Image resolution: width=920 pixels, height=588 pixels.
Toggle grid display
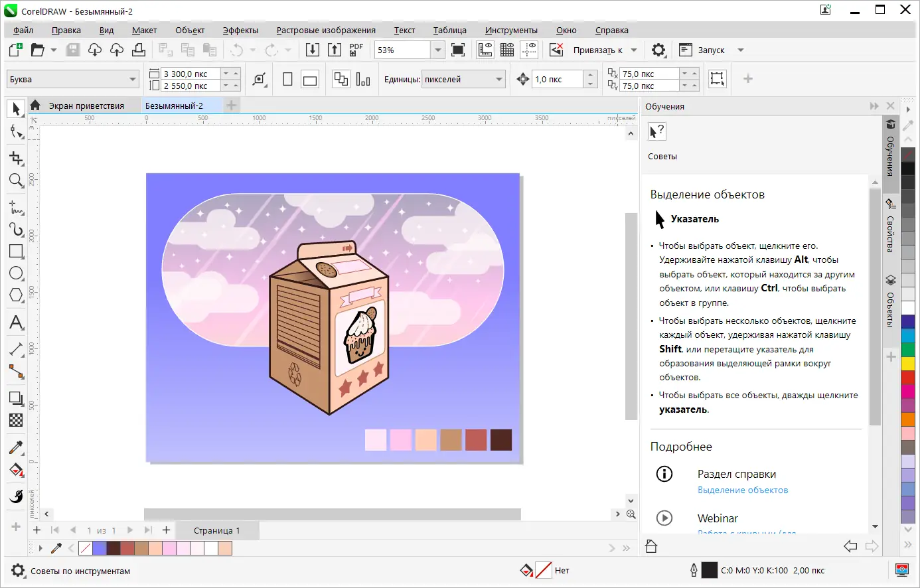[507, 50]
